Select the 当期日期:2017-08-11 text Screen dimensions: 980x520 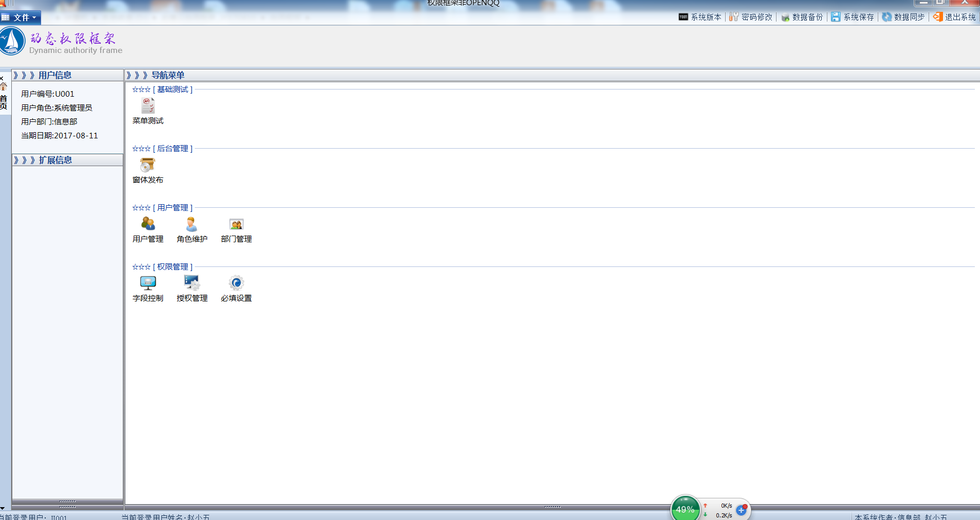tap(60, 135)
